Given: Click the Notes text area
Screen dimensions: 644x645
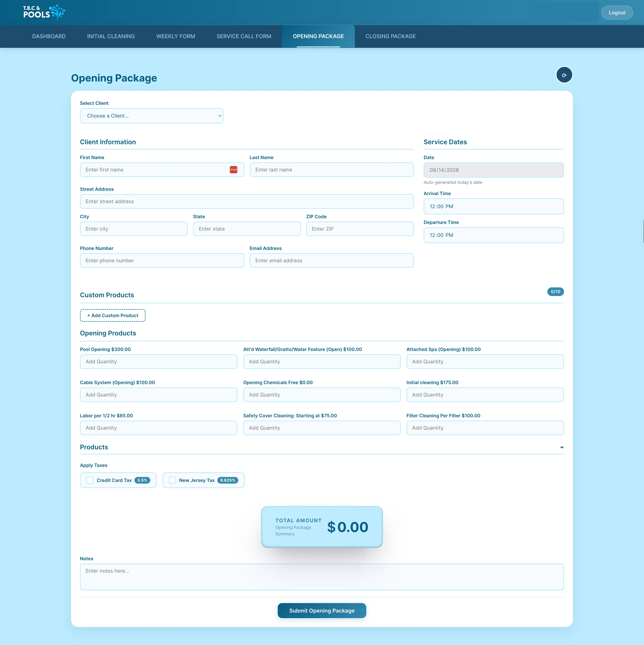Looking at the screenshot, I should click(322, 577).
